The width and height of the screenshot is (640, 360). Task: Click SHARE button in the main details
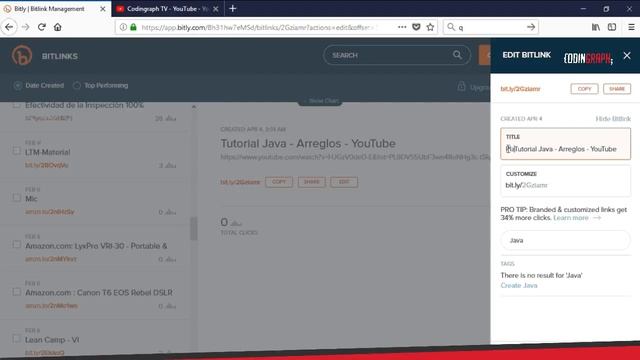311,182
